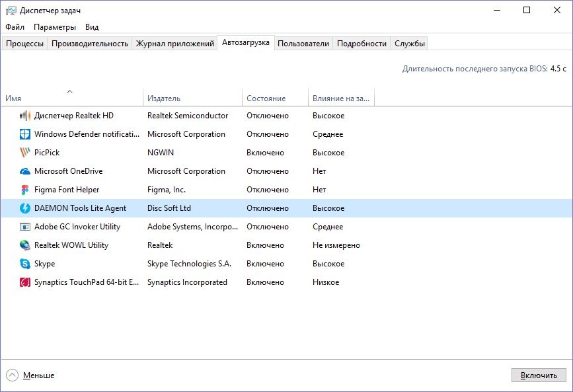Collapse view with the Меньше arrow icon

(12, 375)
